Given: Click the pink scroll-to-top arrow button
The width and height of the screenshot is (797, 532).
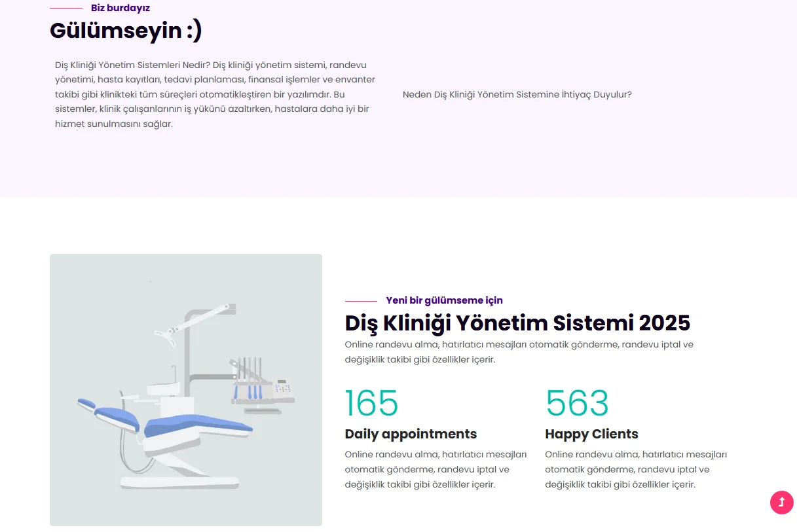Looking at the screenshot, I should [781, 503].
